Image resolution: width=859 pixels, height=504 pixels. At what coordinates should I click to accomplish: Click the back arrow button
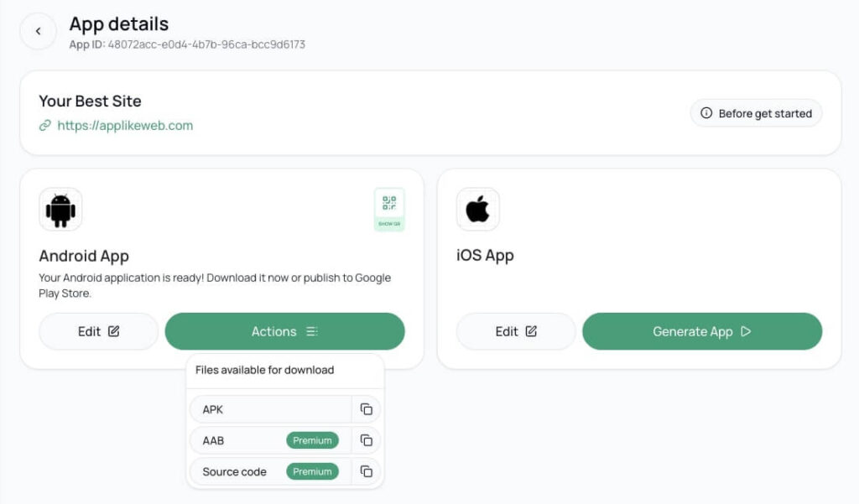pyautogui.click(x=38, y=32)
